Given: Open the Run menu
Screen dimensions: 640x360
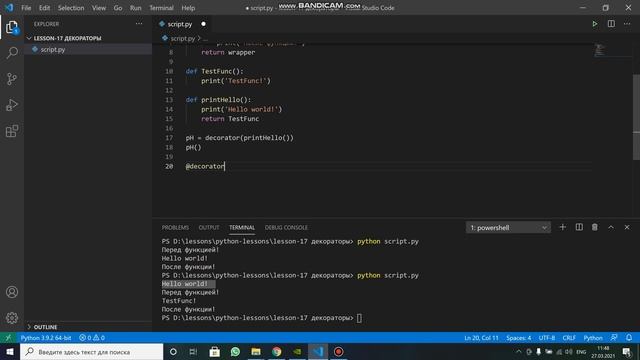Looking at the screenshot, I should click(x=136, y=8).
